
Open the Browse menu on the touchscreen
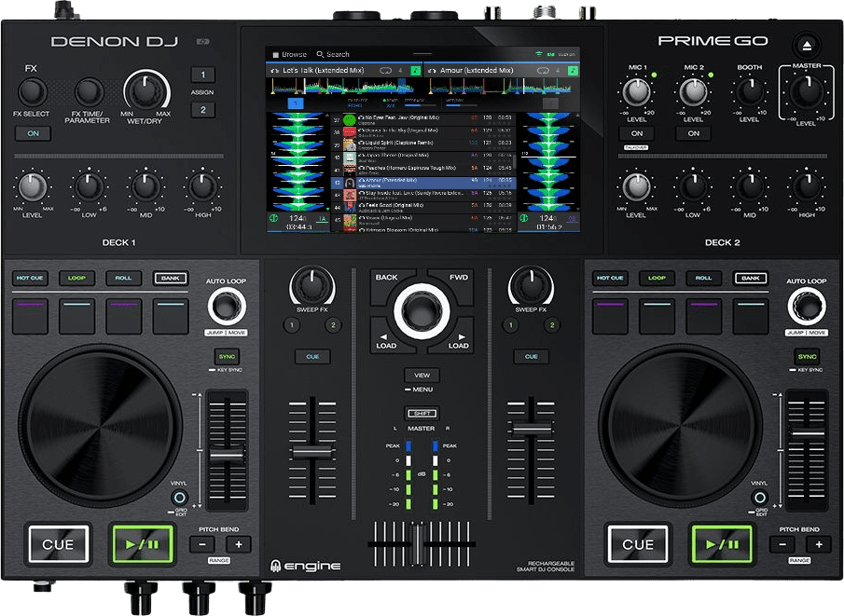point(290,54)
